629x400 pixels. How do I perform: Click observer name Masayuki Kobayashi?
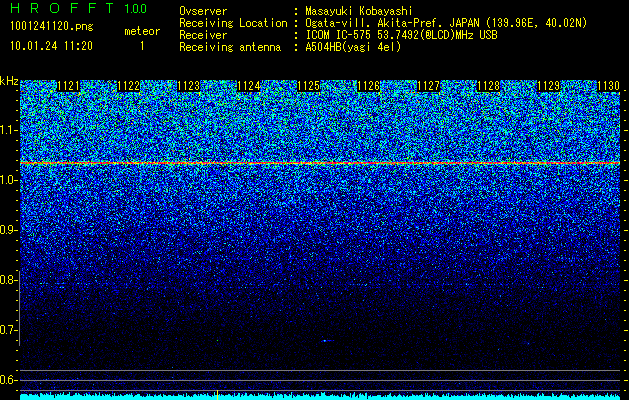click(x=359, y=11)
